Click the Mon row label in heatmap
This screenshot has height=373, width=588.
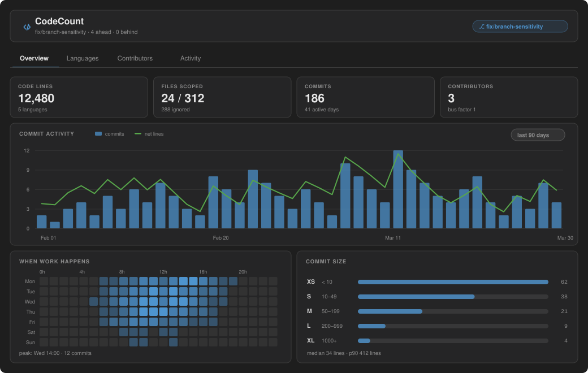pos(30,281)
